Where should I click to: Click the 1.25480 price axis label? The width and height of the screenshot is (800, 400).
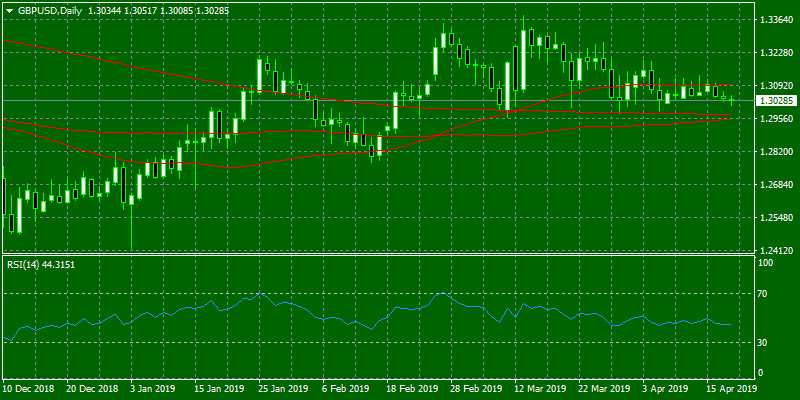[x=776, y=218]
